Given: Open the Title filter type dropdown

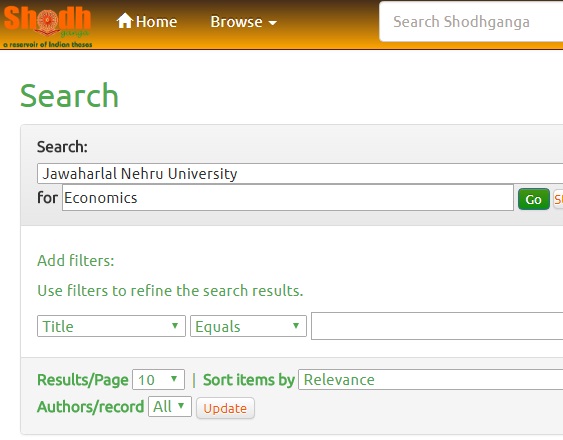Looking at the screenshot, I should [111, 326].
